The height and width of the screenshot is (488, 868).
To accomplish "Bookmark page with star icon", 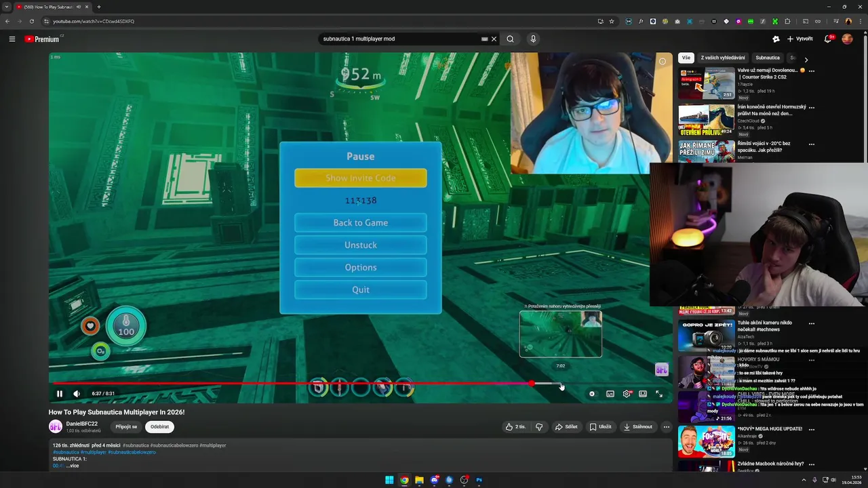I will [x=612, y=21].
